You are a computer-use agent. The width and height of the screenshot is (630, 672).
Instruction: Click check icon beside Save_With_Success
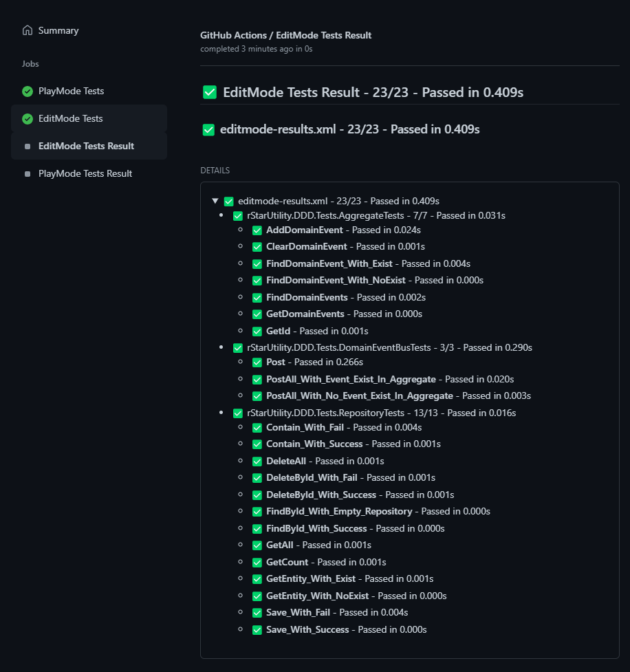point(257,630)
